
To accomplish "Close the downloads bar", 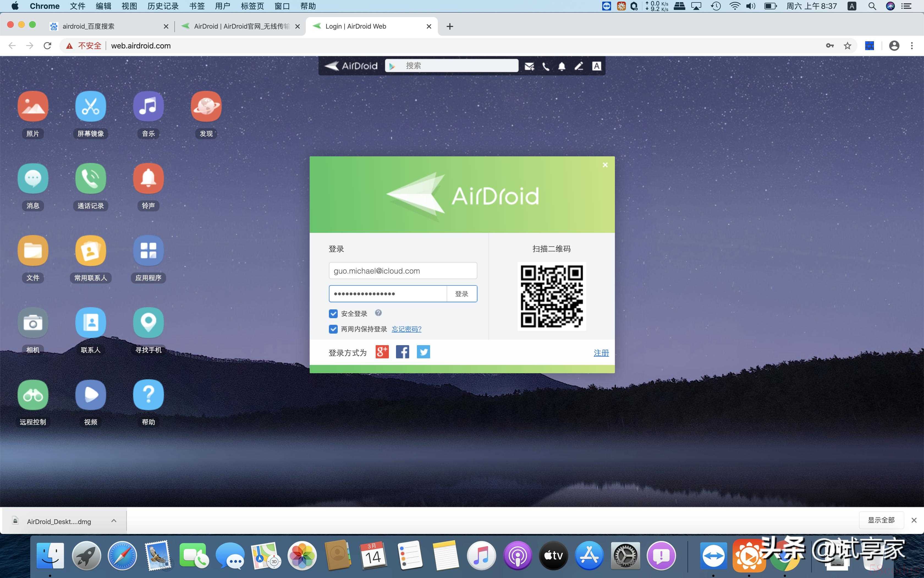I will [914, 520].
